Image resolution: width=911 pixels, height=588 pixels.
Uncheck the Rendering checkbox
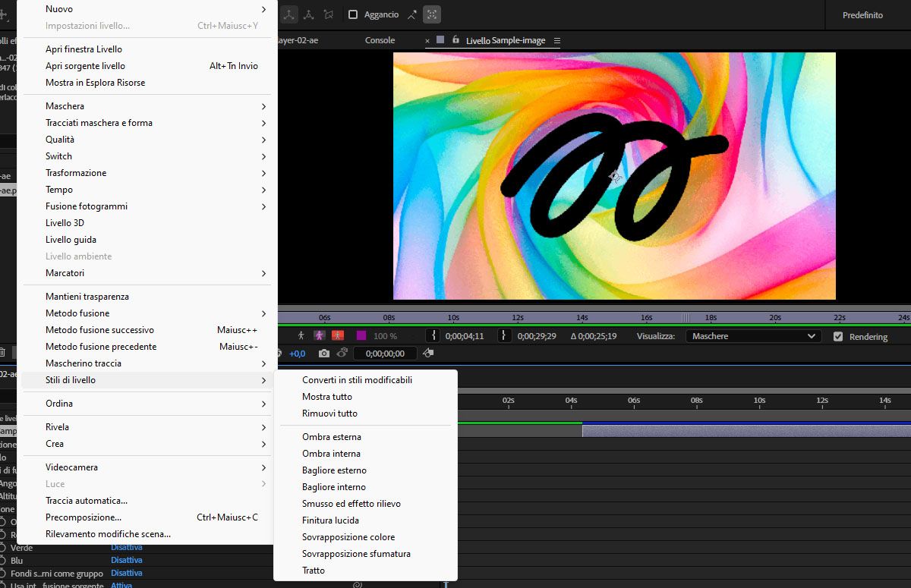tap(838, 336)
